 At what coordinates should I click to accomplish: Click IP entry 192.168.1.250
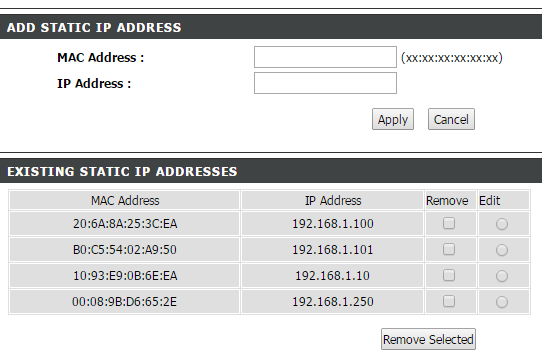[x=333, y=302]
